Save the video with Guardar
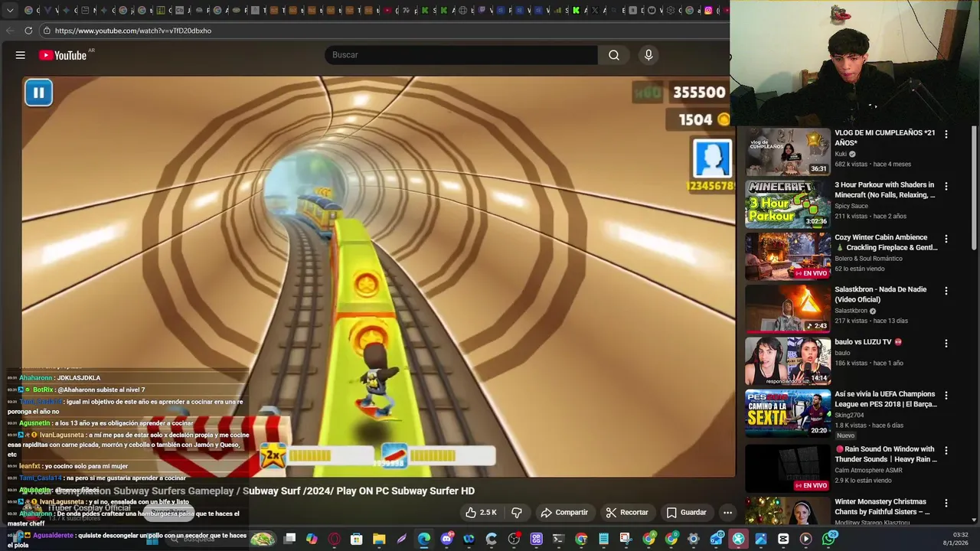The height and width of the screenshot is (551, 980). click(686, 513)
